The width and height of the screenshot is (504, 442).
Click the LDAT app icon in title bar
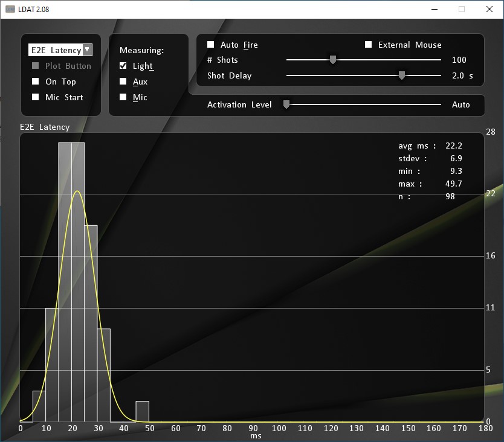click(10, 9)
